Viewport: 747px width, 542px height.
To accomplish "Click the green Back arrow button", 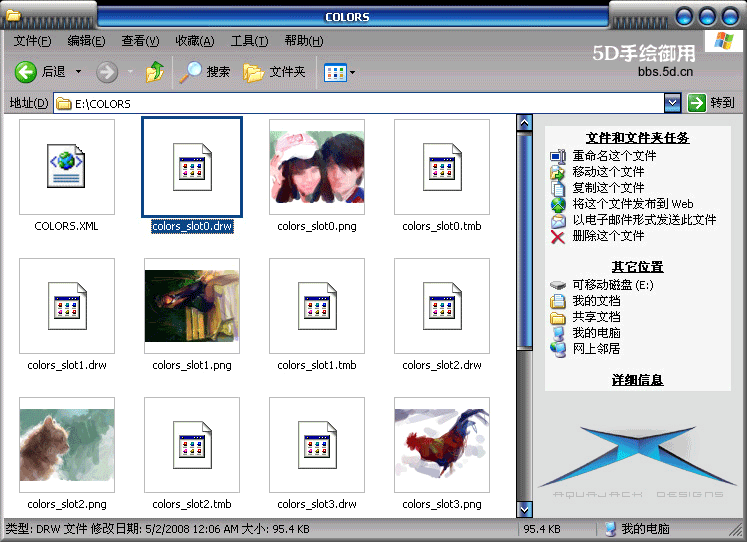I will click(x=25, y=72).
